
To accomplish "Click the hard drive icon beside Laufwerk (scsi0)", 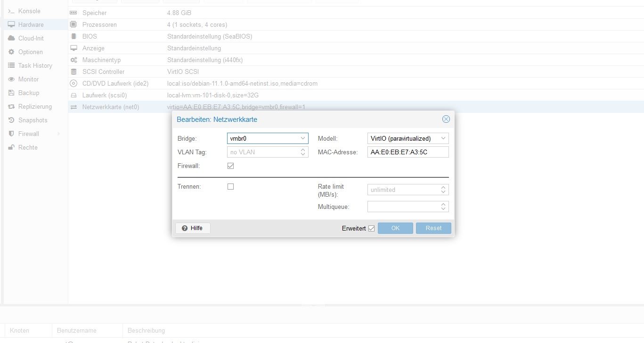I will pyautogui.click(x=73, y=95).
